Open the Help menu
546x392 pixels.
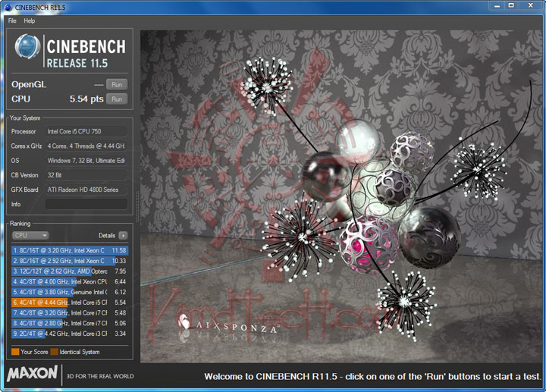pos(30,21)
